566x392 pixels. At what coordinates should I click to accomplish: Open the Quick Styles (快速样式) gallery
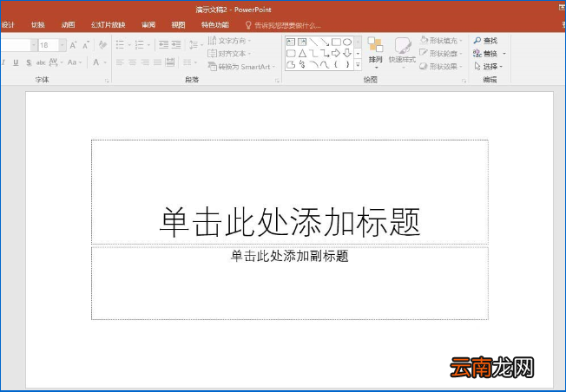[x=402, y=53]
